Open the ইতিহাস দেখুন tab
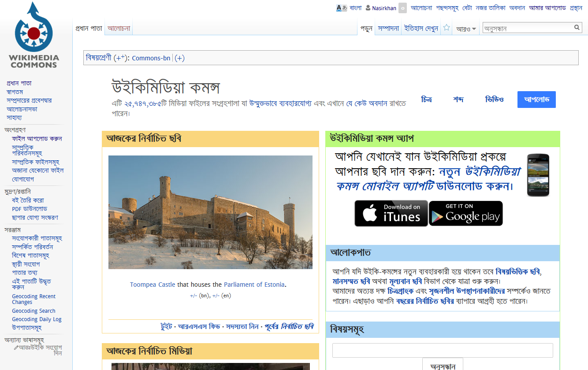This screenshot has height=370, width=588. click(420, 27)
